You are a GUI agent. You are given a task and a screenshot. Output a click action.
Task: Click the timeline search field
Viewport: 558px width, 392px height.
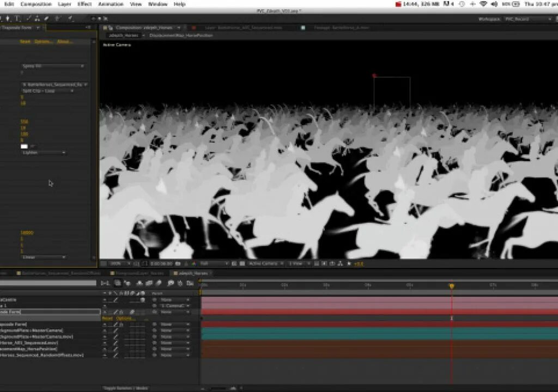pos(48,283)
